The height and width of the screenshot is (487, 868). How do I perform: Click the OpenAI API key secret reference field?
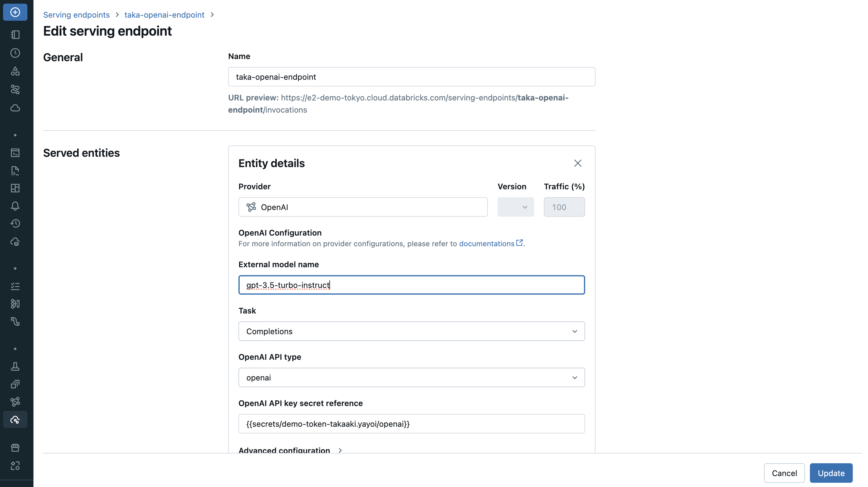(411, 424)
